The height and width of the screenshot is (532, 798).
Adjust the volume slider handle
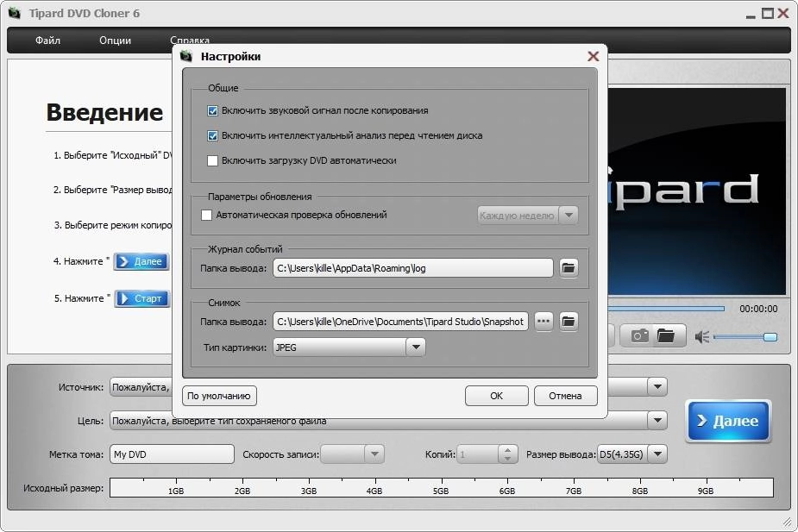pyautogui.click(x=770, y=337)
